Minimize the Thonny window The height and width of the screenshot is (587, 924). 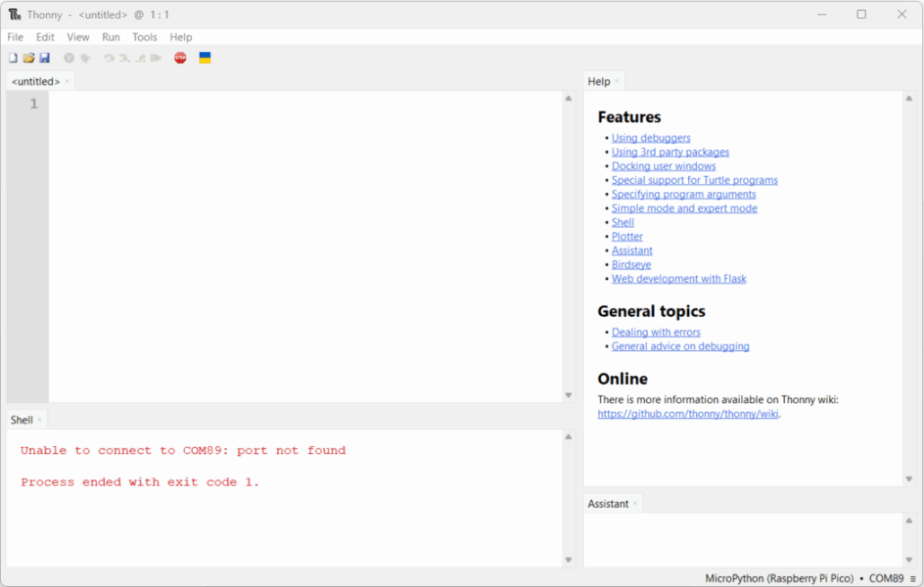822,14
